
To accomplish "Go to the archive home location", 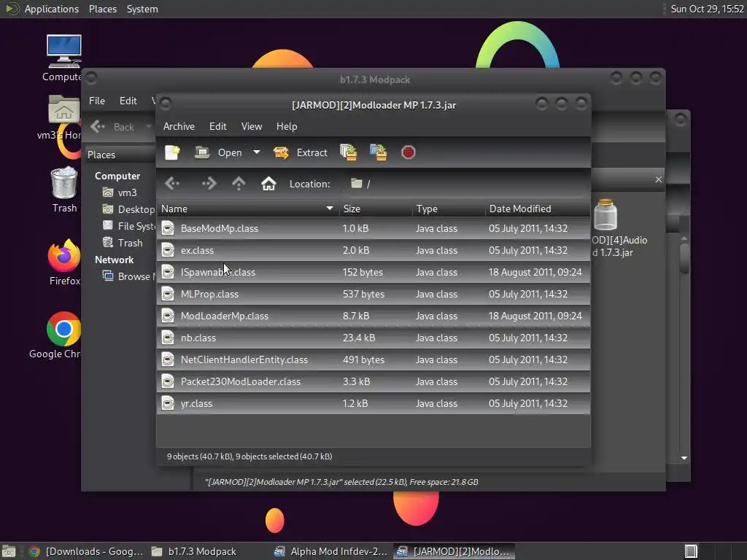I will [x=268, y=183].
